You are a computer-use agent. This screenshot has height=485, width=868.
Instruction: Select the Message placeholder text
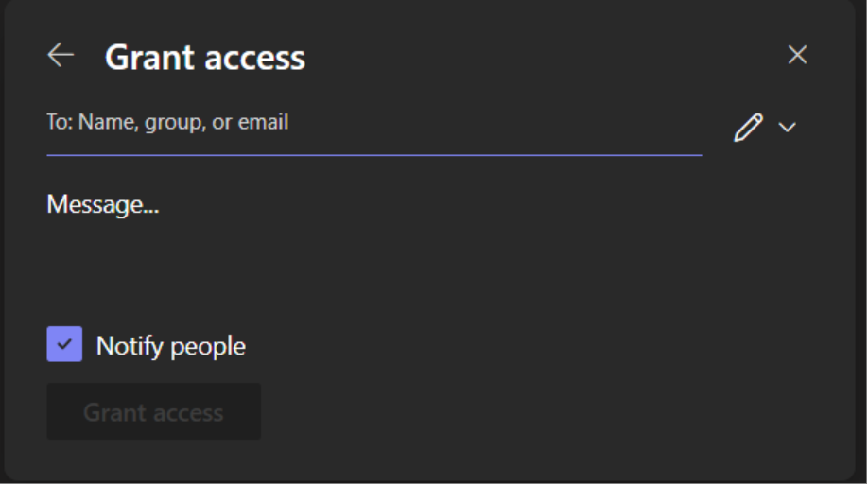103,204
